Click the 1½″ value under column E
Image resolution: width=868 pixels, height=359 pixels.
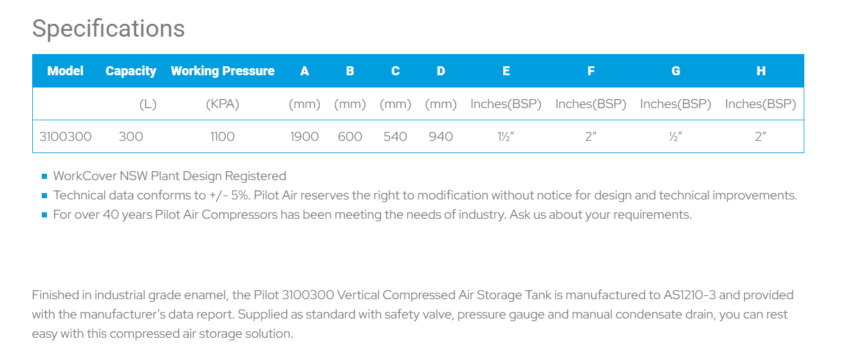pos(506,136)
